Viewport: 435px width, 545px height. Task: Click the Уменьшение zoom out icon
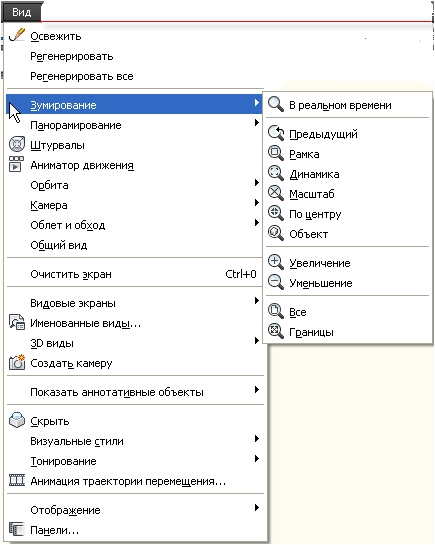click(276, 282)
